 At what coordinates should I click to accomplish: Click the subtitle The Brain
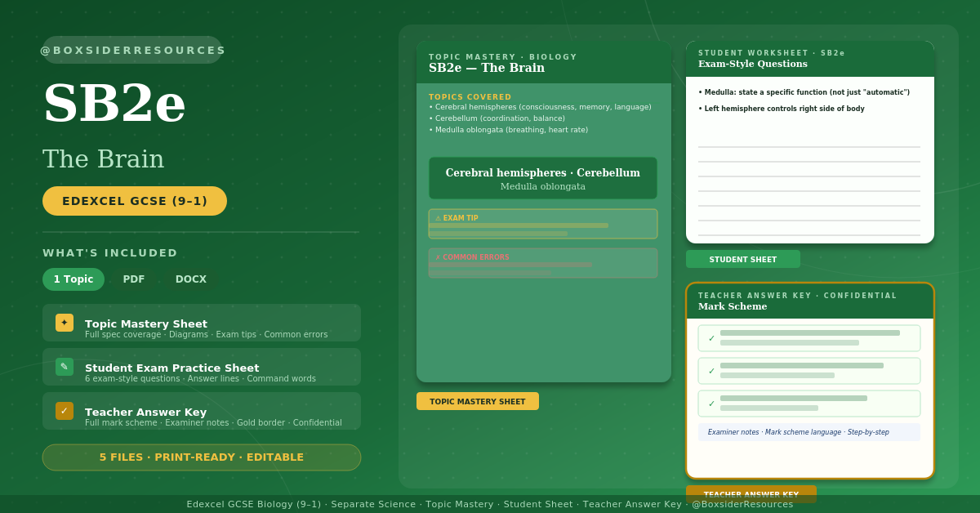104,158
